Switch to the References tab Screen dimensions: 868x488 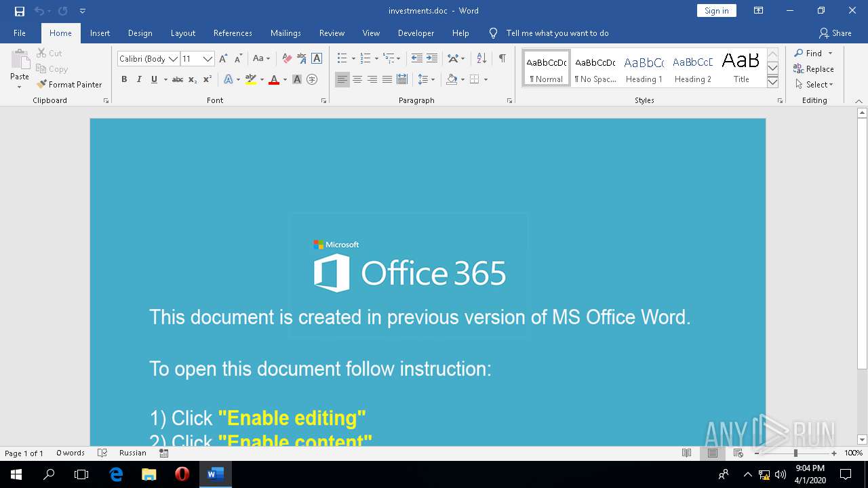tap(233, 33)
